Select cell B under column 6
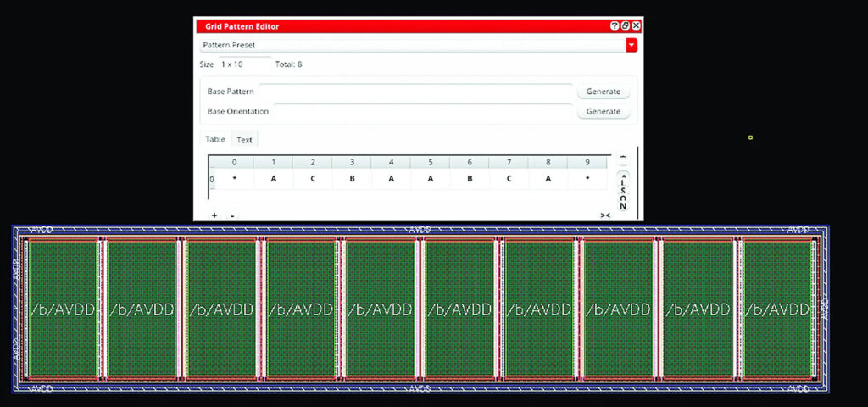868x407 pixels. click(469, 179)
